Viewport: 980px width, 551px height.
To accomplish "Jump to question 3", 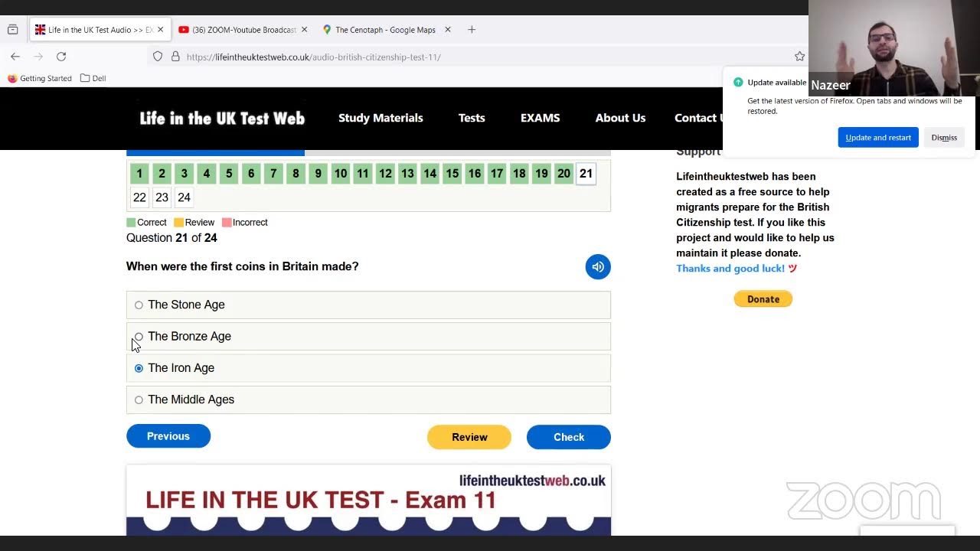I will [184, 174].
